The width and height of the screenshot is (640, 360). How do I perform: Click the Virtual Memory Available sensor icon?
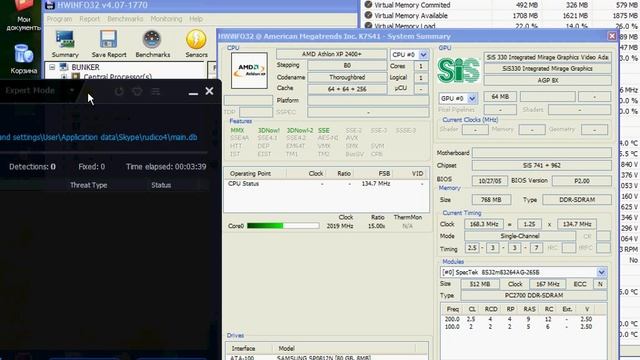pyautogui.click(x=368, y=15)
